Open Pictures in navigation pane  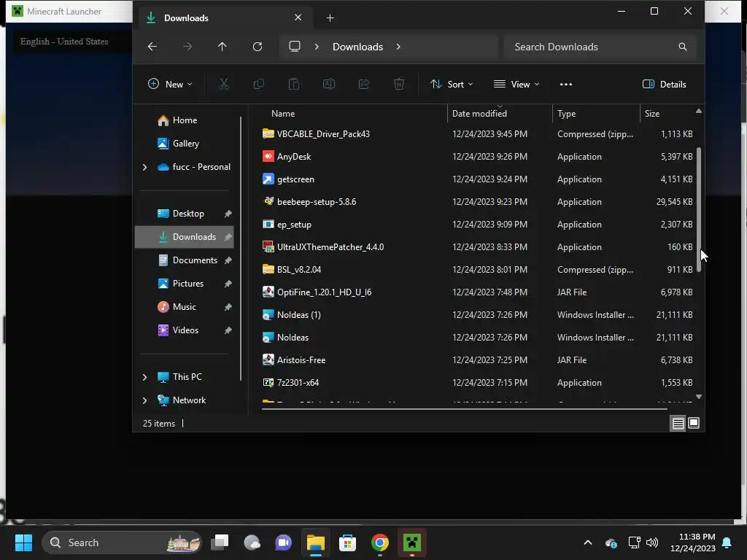coord(187,284)
